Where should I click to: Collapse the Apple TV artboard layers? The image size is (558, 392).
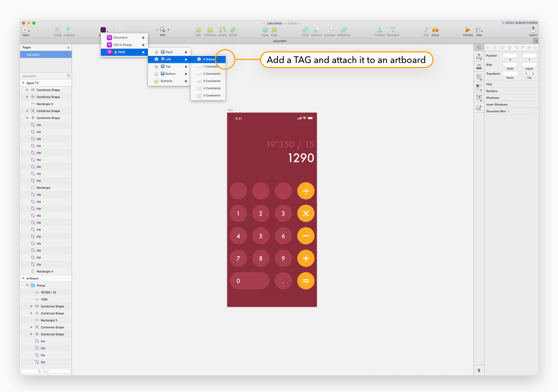(x=23, y=83)
